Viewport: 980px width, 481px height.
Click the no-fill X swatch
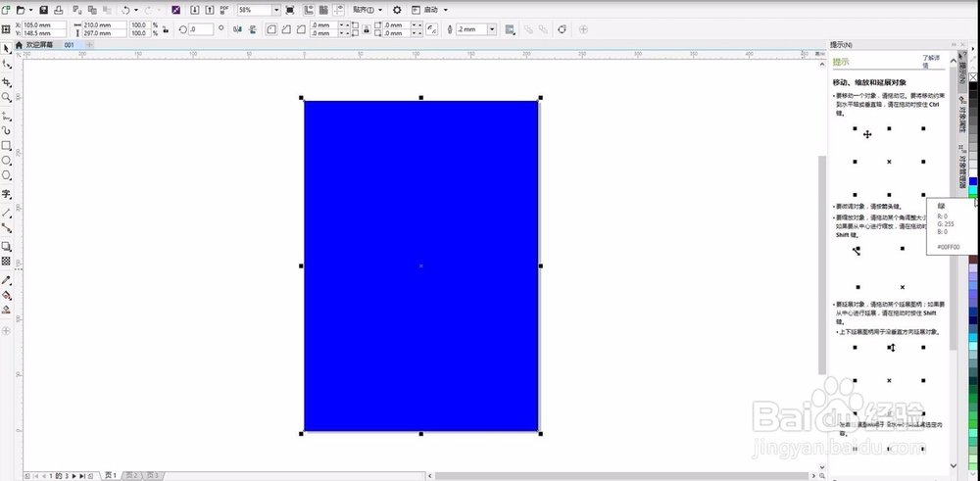click(x=973, y=77)
